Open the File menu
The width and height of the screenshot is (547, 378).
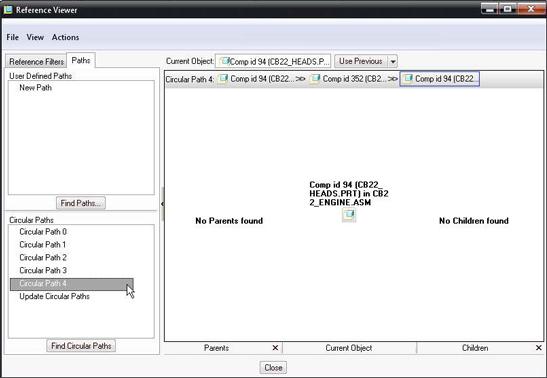click(13, 37)
